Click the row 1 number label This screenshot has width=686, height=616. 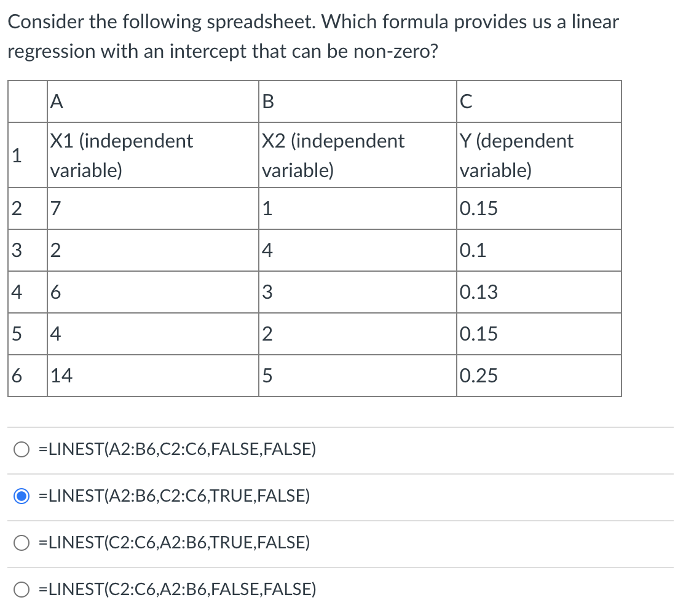point(27,155)
